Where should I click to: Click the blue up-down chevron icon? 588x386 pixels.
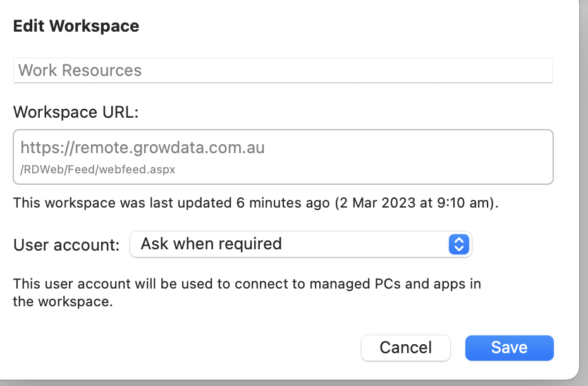[x=458, y=244]
